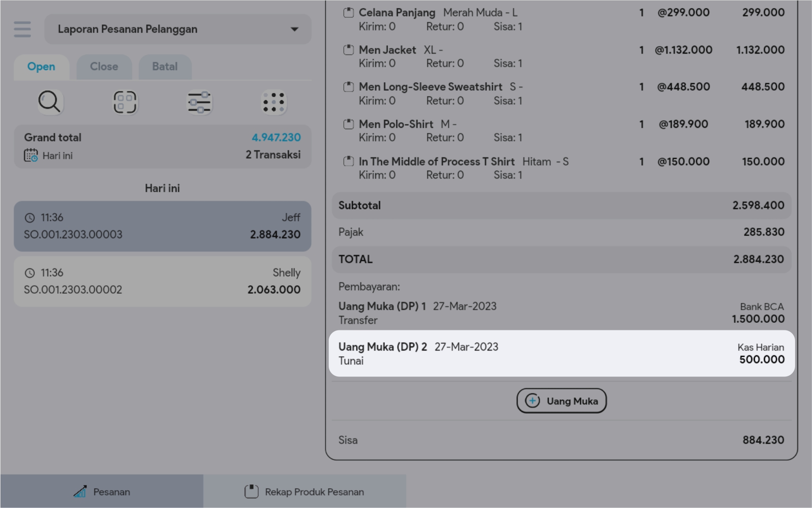Viewport: 812px width, 508px height.
Task: Select Jeff's order SO.001.2303.00003
Action: (162, 226)
